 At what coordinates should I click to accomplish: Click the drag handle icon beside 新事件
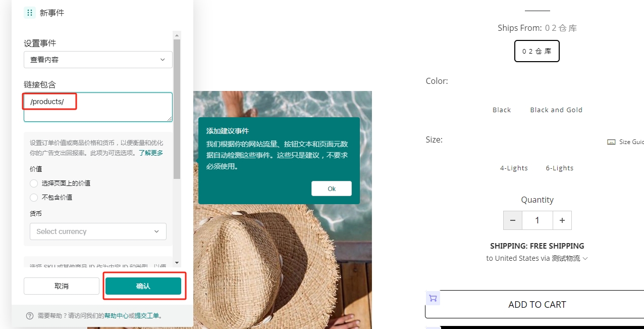pyautogui.click(x=29, y=13)
